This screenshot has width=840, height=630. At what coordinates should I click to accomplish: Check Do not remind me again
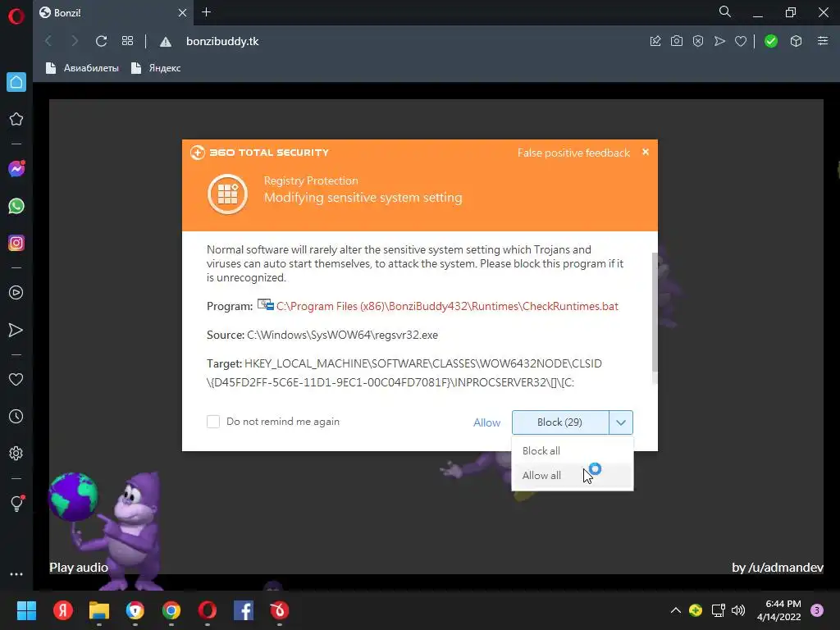213,422
